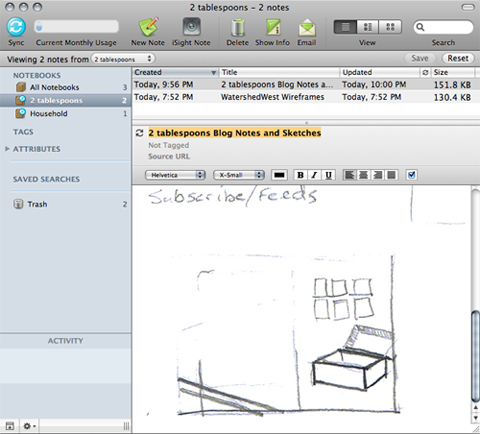Viewport: 480px width, 434px height.
Task: Open Trash in the sidebar
Action: (66, 204)
